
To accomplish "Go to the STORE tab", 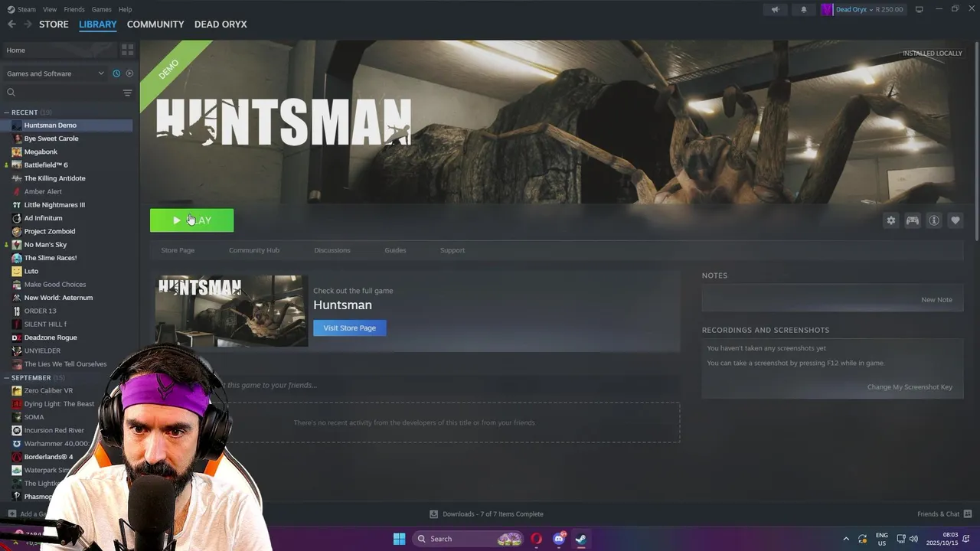I will click(54, 24).
